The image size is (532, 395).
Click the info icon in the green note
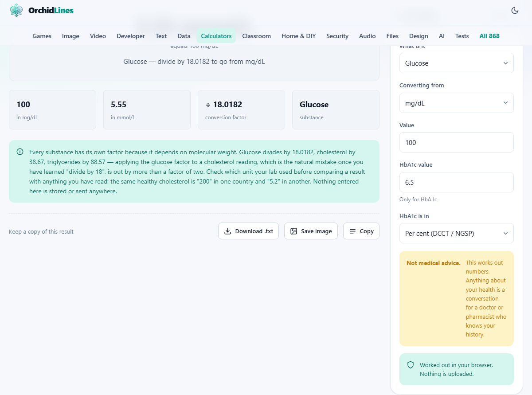[20, 152]
